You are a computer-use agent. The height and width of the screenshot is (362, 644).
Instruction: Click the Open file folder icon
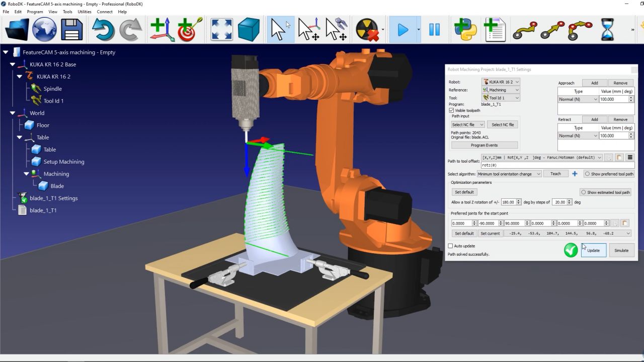[17, 29]
